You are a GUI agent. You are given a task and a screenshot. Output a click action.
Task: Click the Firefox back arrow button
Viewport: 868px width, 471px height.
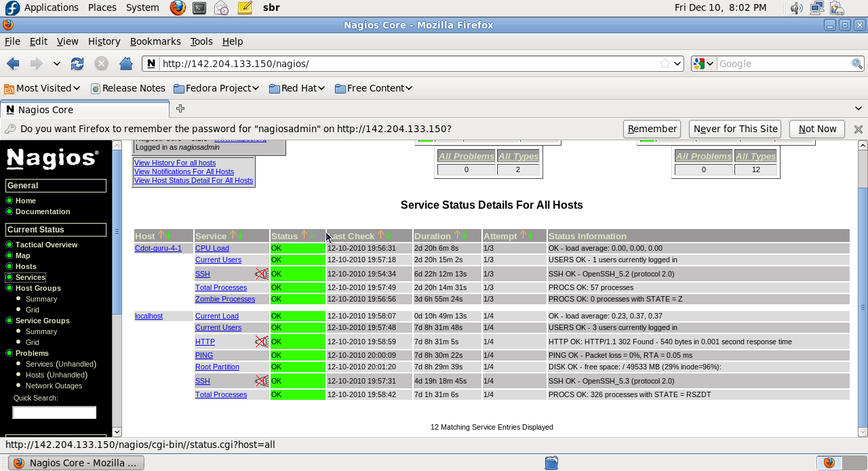(13, 64)
